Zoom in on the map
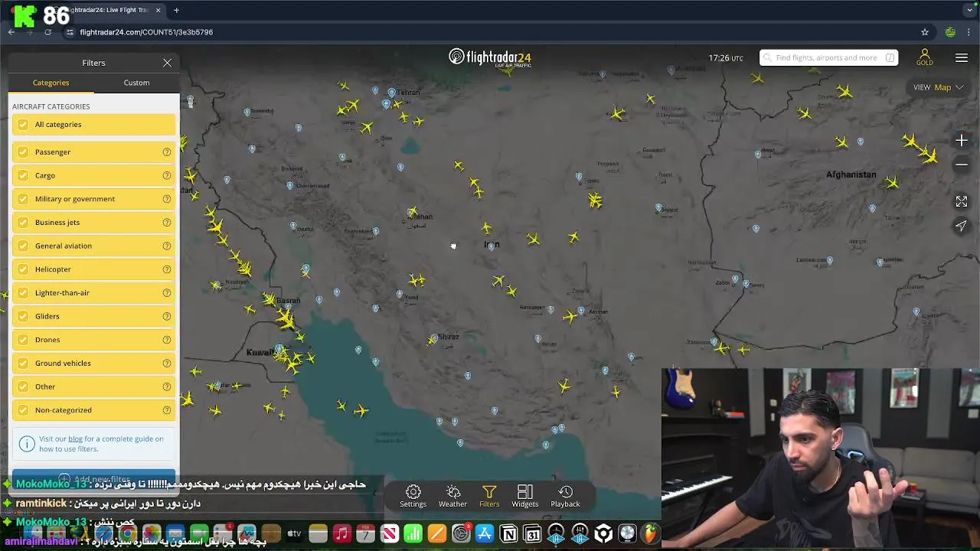980x551 pixels. coord(962,141)
